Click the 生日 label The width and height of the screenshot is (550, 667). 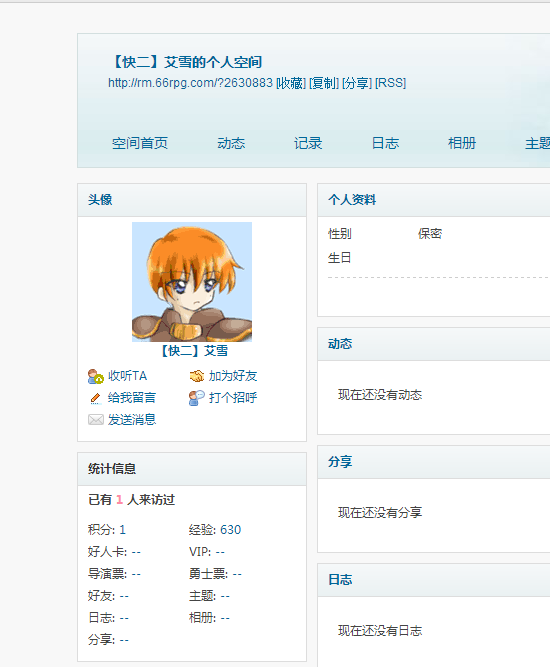pos(339,258)
